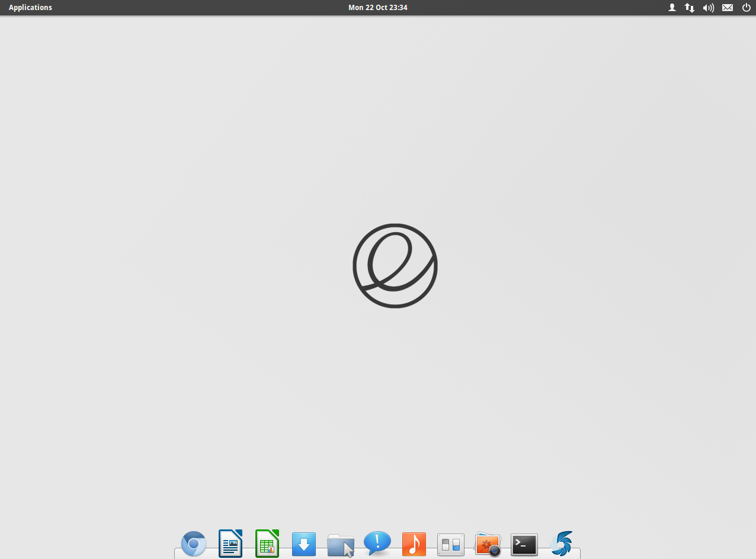Open LibreOffice Writer from the dock
Image resolution: width=756 pixels, height=559 pixels.
230,544
